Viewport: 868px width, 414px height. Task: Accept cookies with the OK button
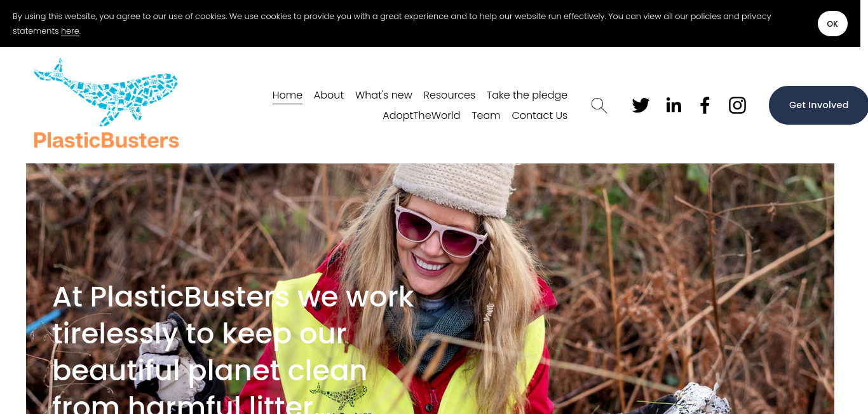pos(832,24)
